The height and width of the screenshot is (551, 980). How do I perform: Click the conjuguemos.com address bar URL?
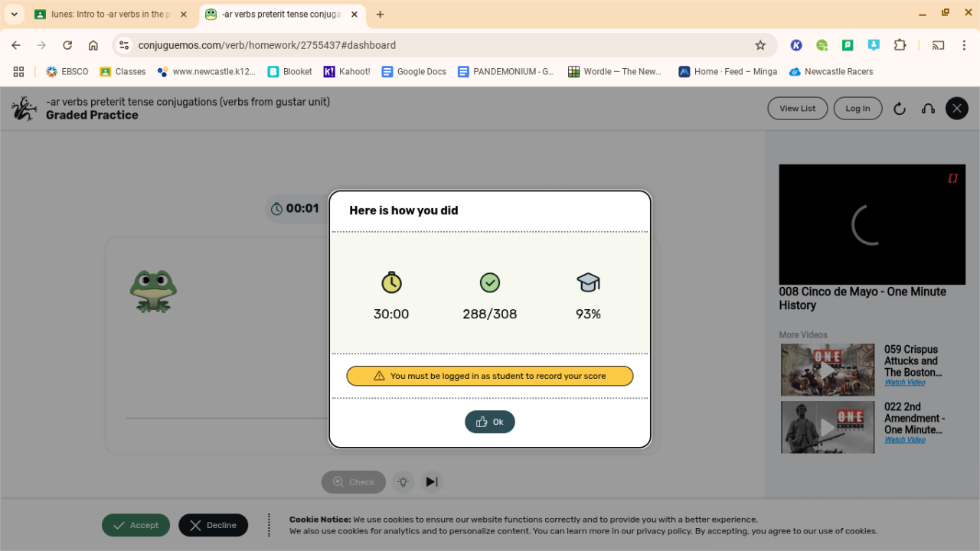[267, 45]
